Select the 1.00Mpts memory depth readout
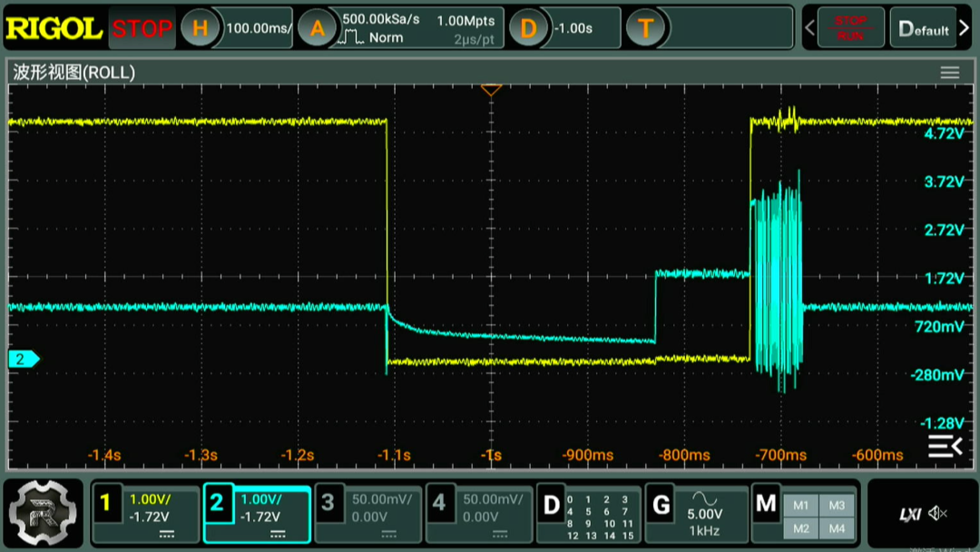980x552 pixels. tap(465, 21)
